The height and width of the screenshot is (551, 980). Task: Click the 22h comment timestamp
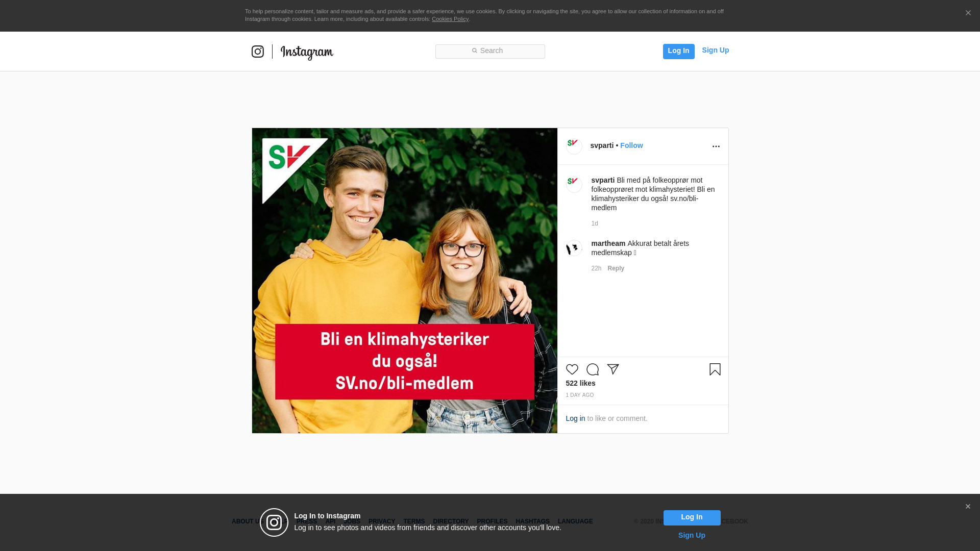point(596,268)
